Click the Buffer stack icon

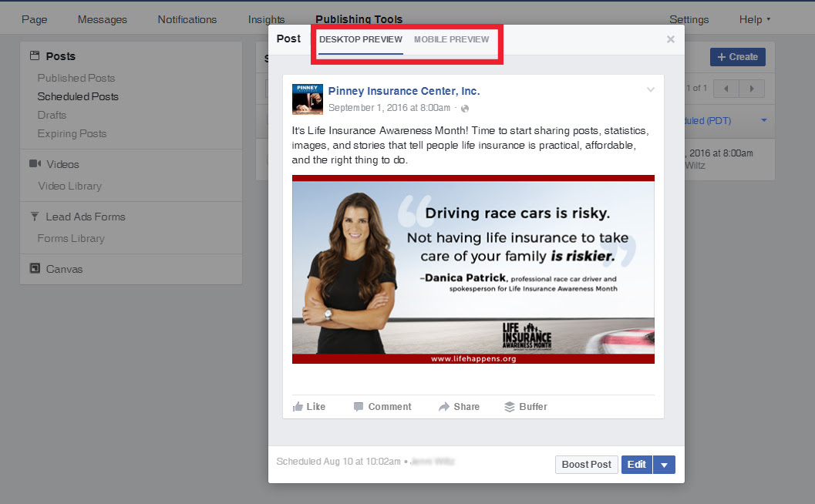pyautogui.click(x=510, y=406)
